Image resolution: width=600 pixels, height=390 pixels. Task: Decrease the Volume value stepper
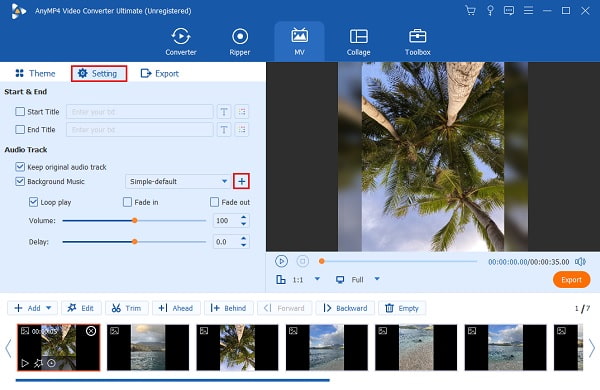[x=244, y=224]
